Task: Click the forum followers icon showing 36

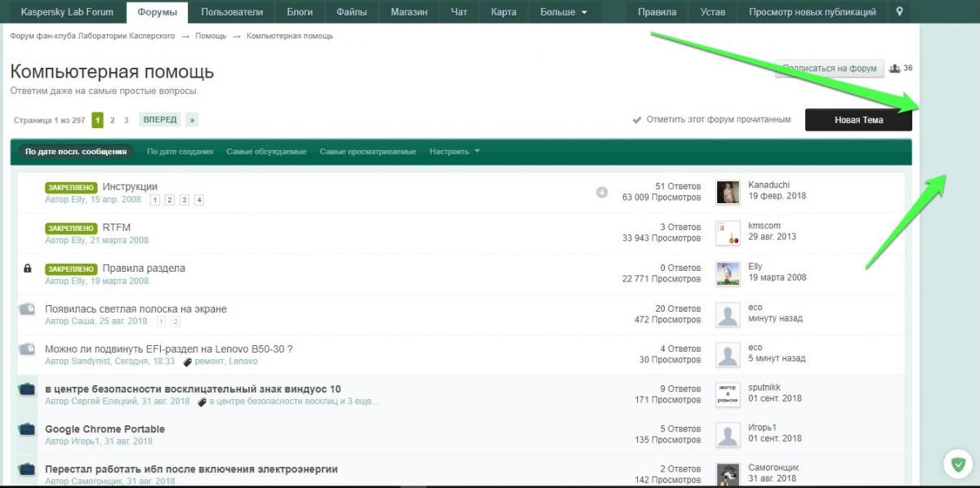Action: coord(895,69)
